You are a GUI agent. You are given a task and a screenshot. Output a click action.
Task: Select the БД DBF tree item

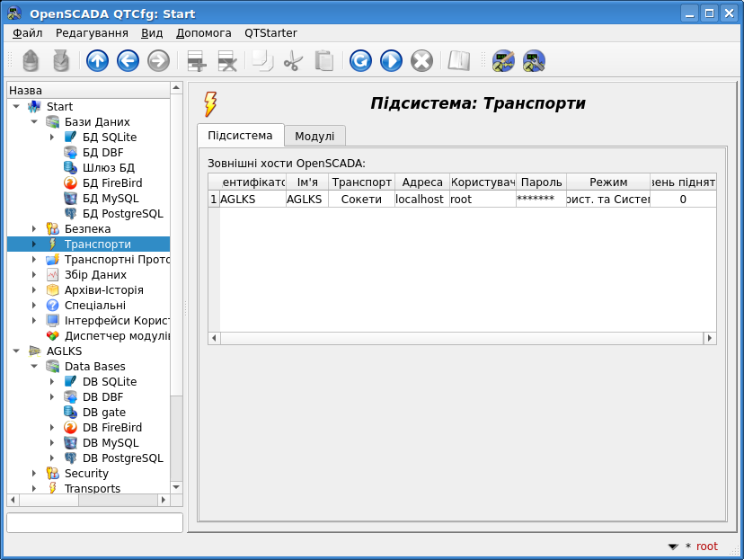pyautogui.click(x=103, y=152)
